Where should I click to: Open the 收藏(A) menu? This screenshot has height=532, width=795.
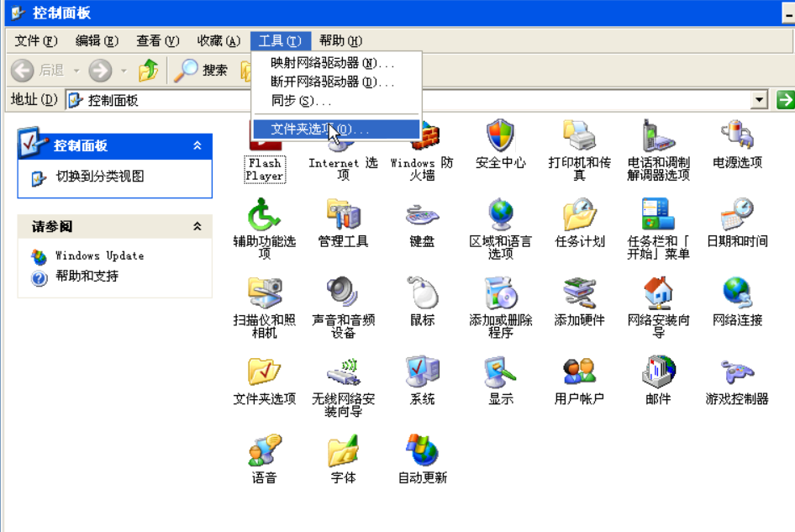pyautogui.click(x=218, y=40)
